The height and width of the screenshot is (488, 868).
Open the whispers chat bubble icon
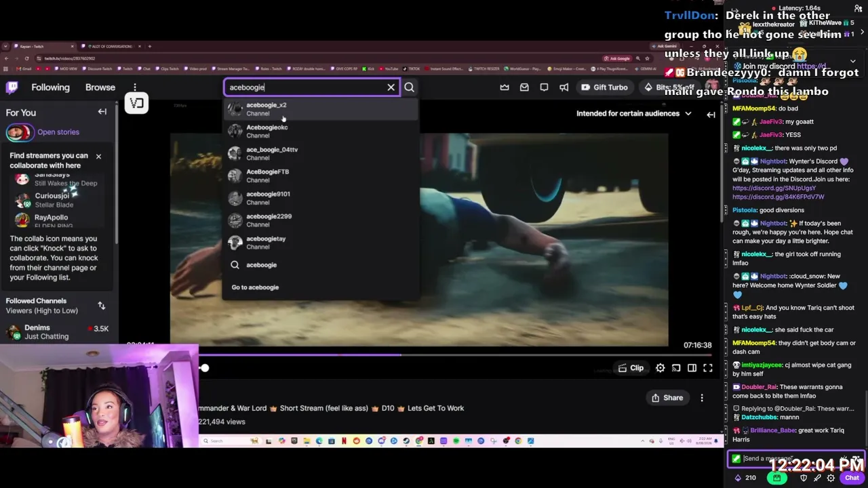click(544, 87)
